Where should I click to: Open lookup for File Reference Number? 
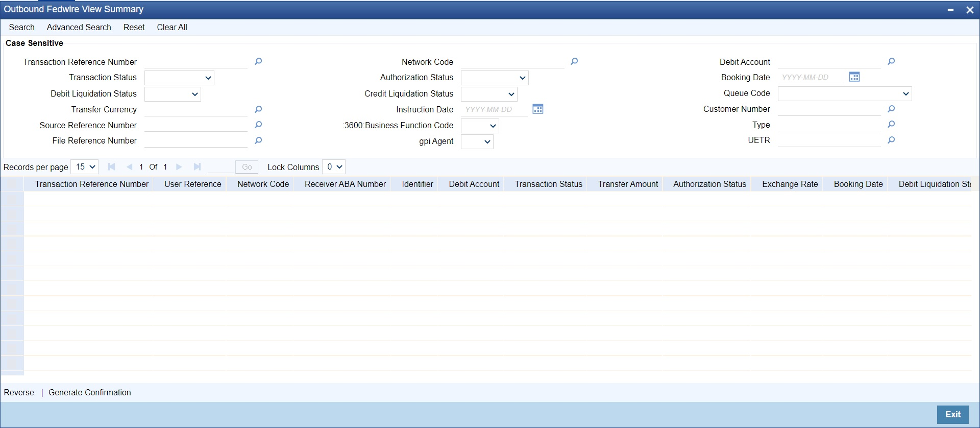click(x=258, y=140)
